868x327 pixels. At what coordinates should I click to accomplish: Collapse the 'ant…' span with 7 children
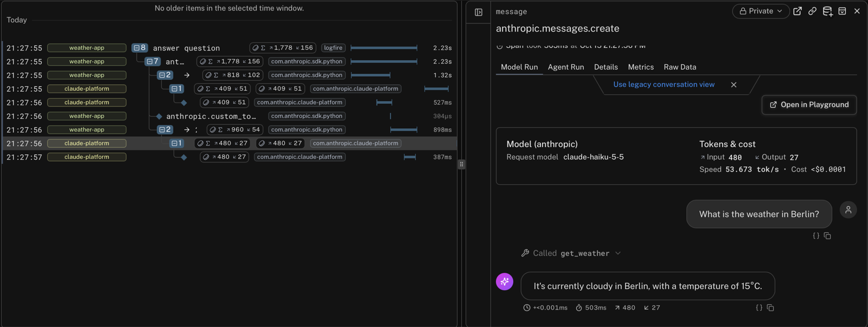[x=152, y=61]
